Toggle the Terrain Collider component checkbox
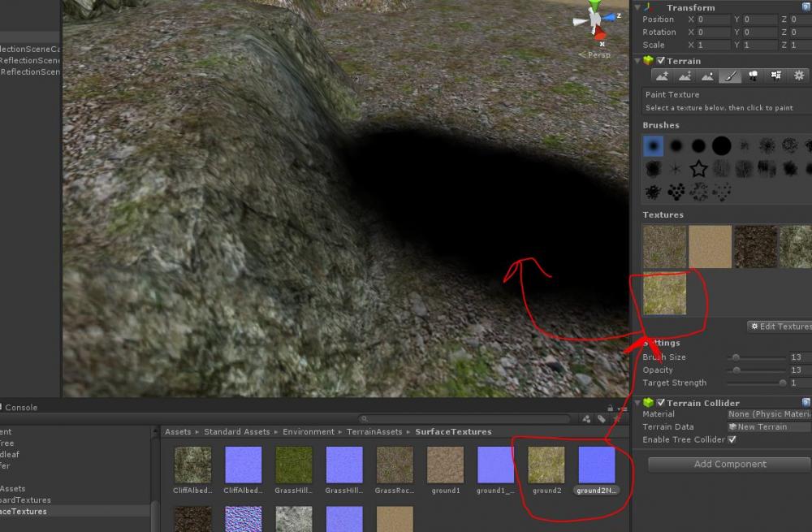Screen dimensions: 812x532 pos(661,403)
